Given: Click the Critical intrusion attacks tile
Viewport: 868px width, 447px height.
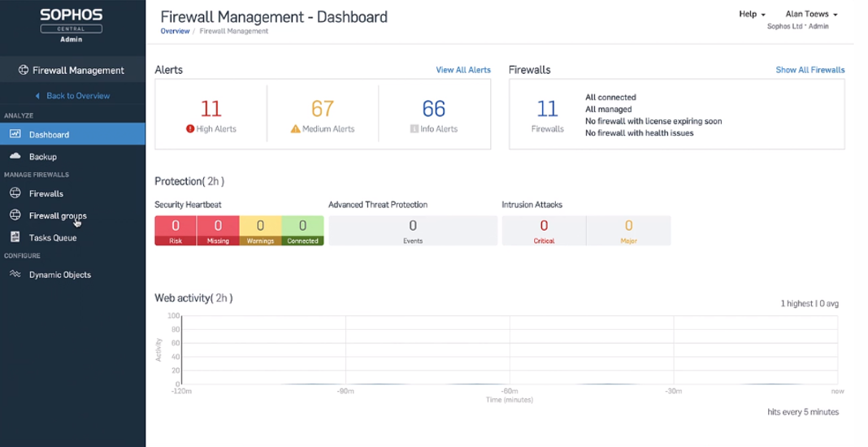Looking at the screenshot, I should pos(545,231).
